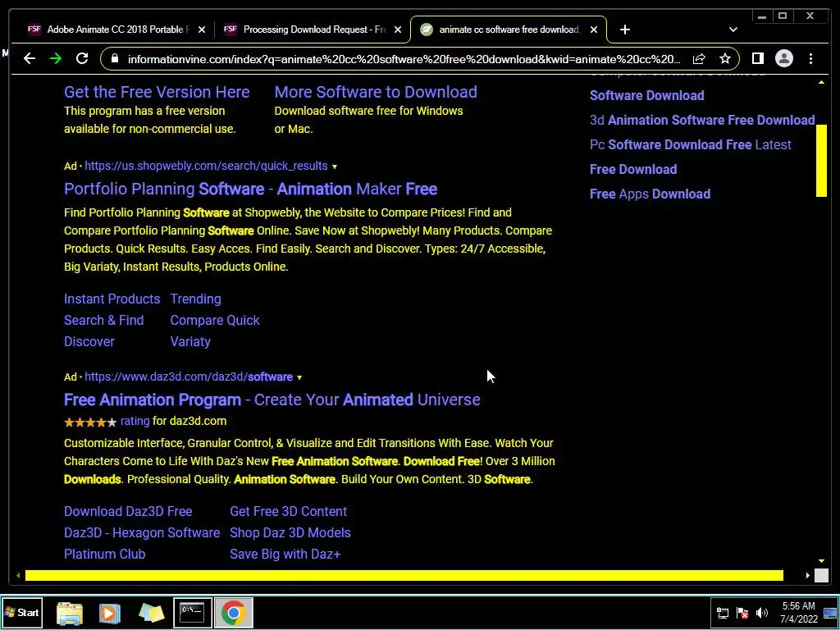Click the scrollbar up arrow
The height and width of the screenshot is (630, 840).
click(x=821, y=82)
